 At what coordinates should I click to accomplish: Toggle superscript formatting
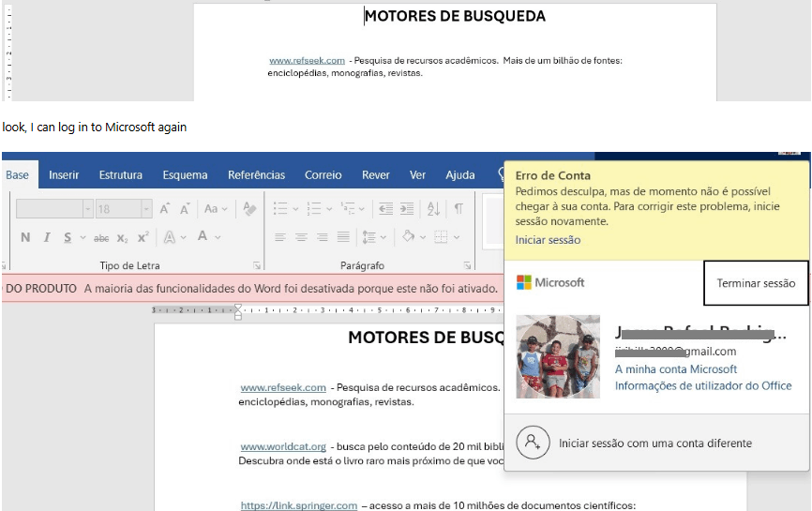coord(143,237)
